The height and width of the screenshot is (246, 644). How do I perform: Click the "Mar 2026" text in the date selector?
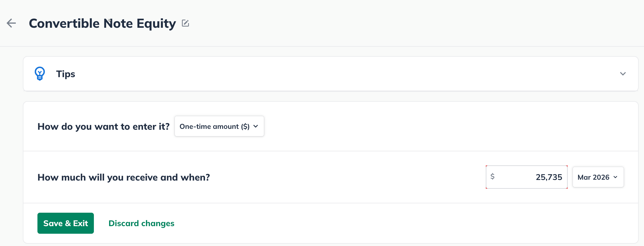[x=593, y=177]
